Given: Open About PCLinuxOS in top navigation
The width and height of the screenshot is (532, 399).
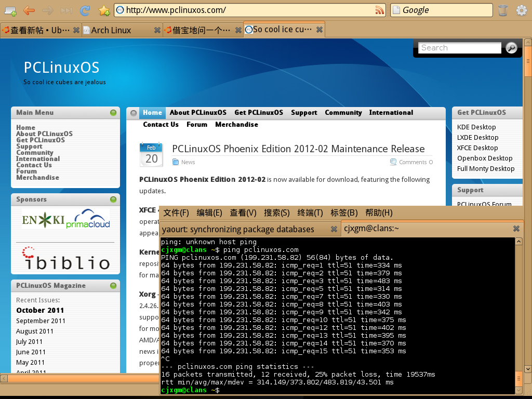Looking at the screenshot, I should 198,113.
